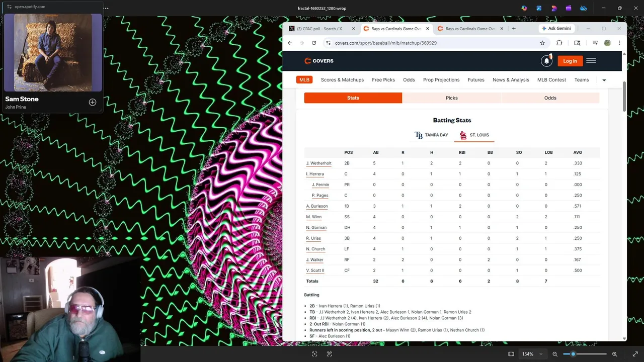
Task: Select the Odds matchup tab
Action: (x=550, y=98)
